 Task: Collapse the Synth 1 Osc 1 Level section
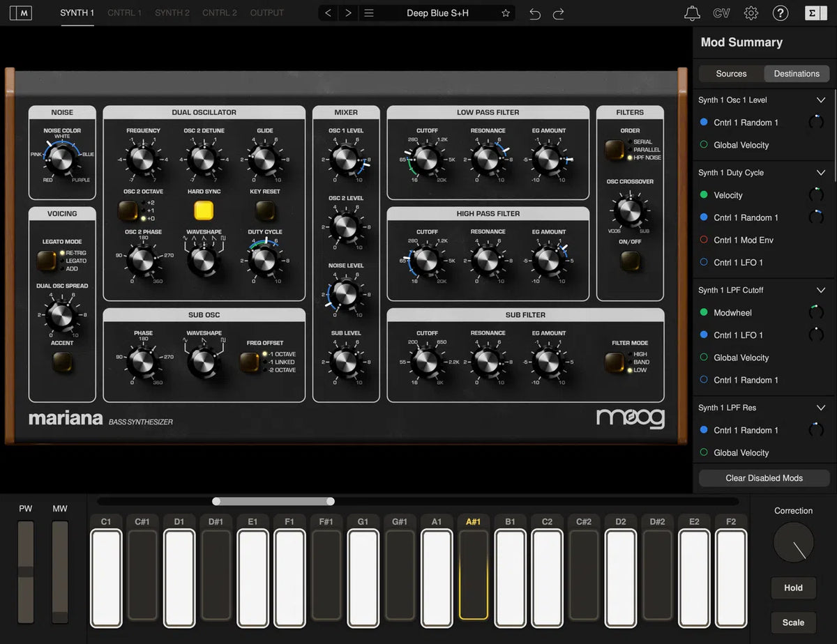(820, 100)
